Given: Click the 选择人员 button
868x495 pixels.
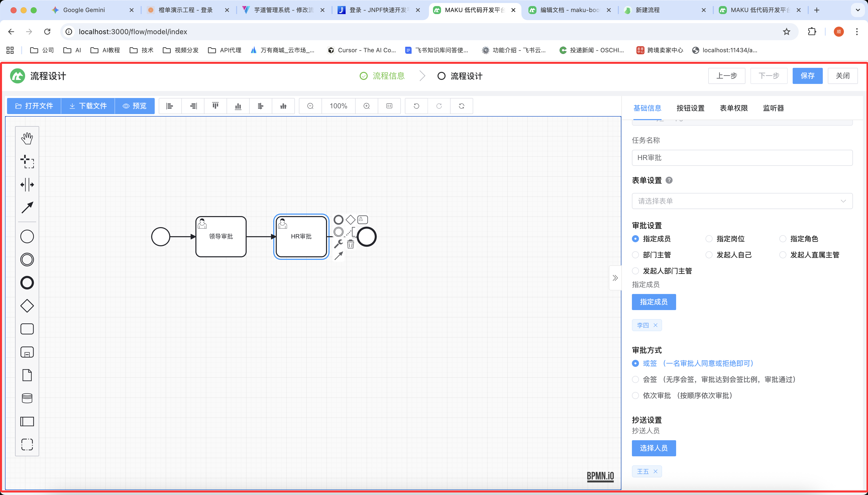Looking at the screenshot, I should pos(654,448).
